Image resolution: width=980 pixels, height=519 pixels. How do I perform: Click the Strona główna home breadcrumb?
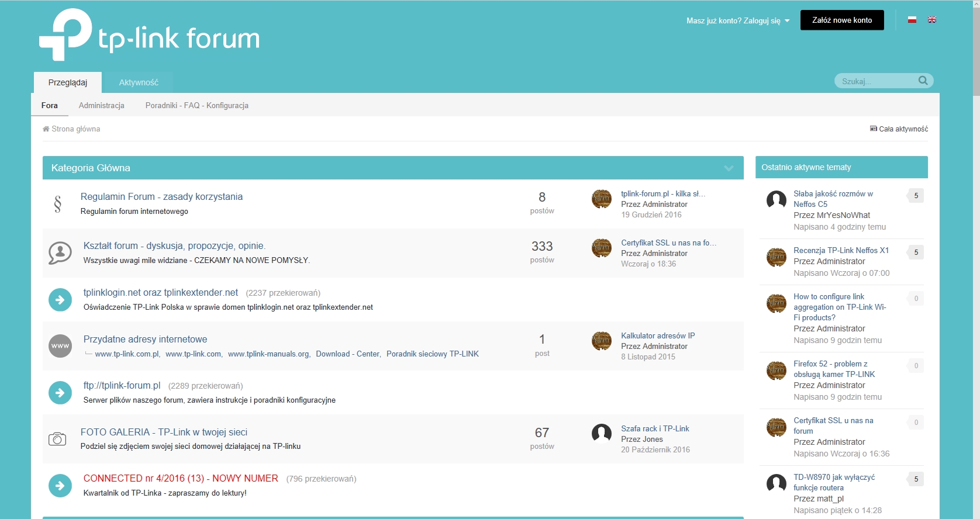[x=71, y=129]
